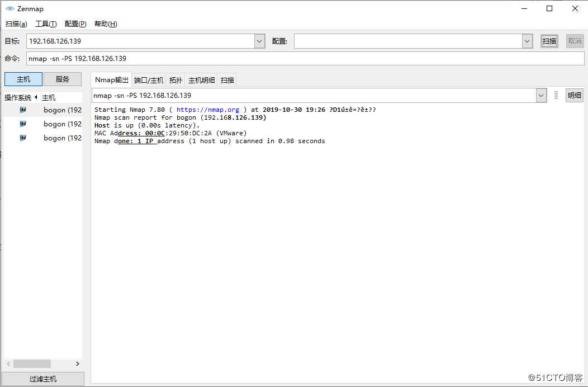This screenshot has width=588, height=387.
Task: Click the 'Nmap scan report for bogon' line
Action: click(181, 117)
